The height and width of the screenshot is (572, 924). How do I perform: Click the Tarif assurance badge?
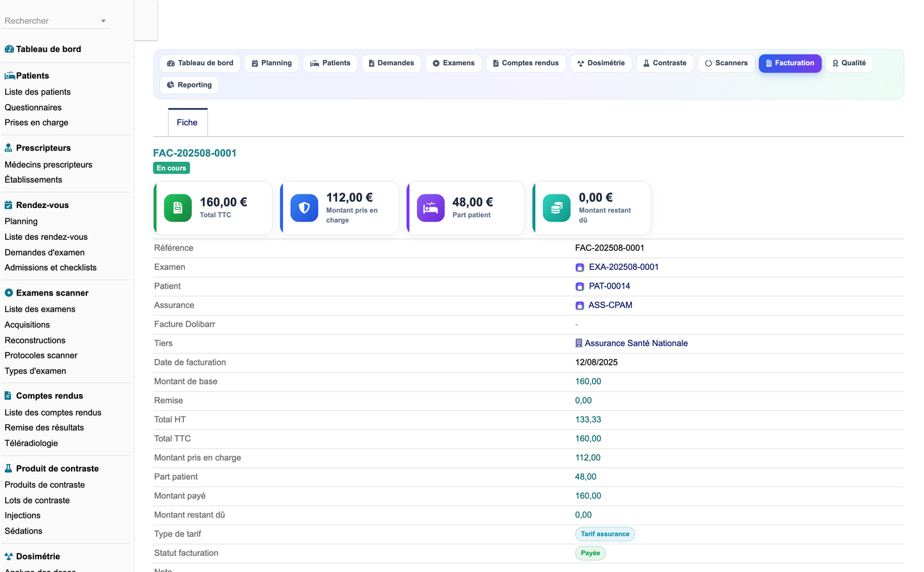(605, 534)
